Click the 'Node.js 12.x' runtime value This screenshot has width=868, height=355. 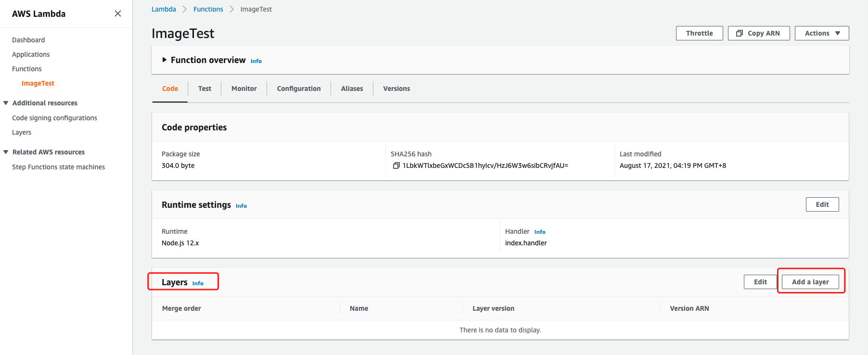point(180,243)
